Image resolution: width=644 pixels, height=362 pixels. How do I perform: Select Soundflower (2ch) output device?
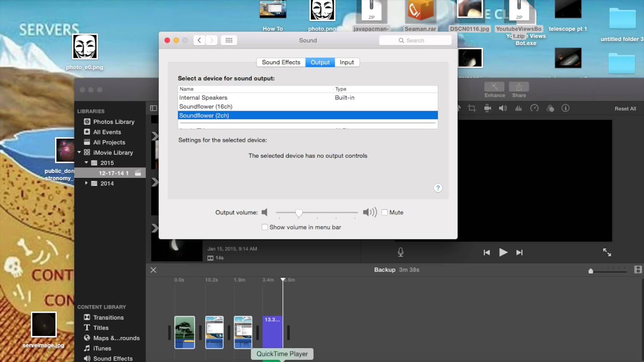coord(308,116)
